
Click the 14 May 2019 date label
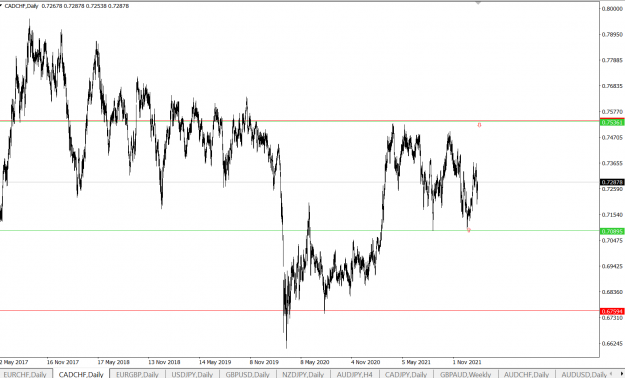pos(215,362)
